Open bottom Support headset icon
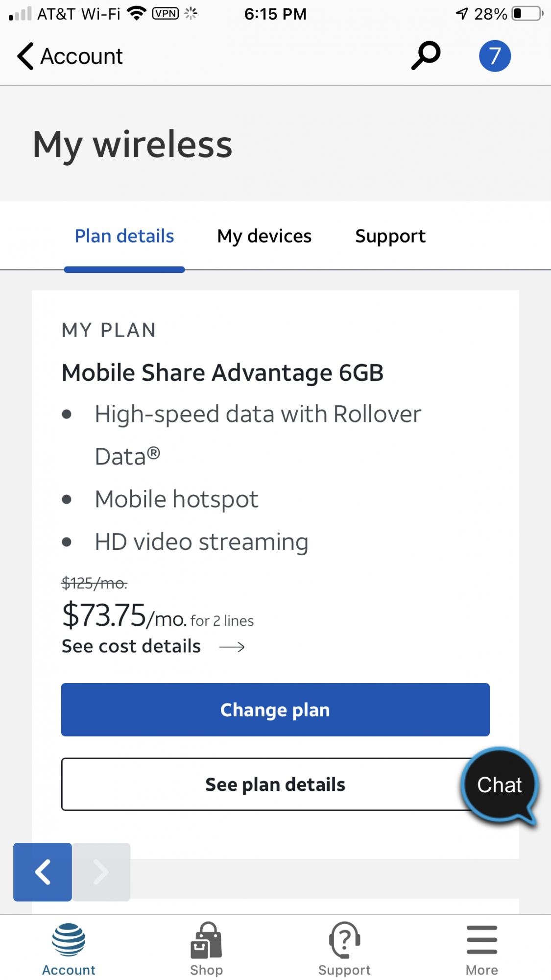Viewport: 551px width, 980px height. click(x=344, y=940)
